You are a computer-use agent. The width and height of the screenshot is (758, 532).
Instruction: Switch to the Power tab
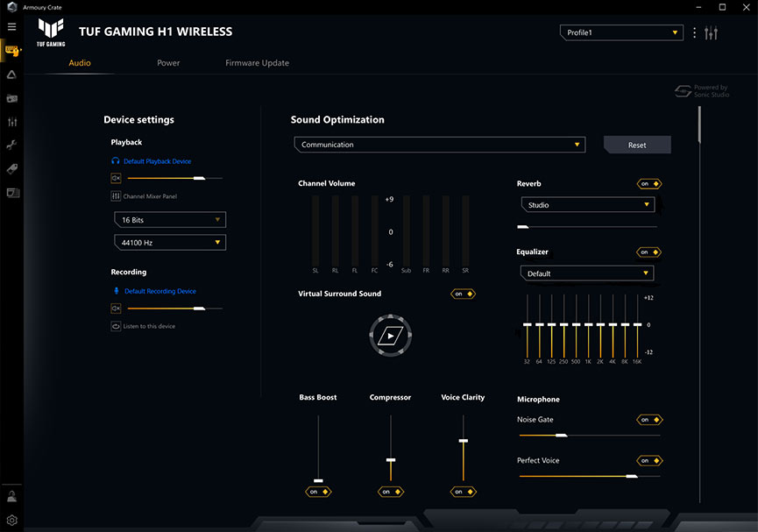(x=168, y=63)
